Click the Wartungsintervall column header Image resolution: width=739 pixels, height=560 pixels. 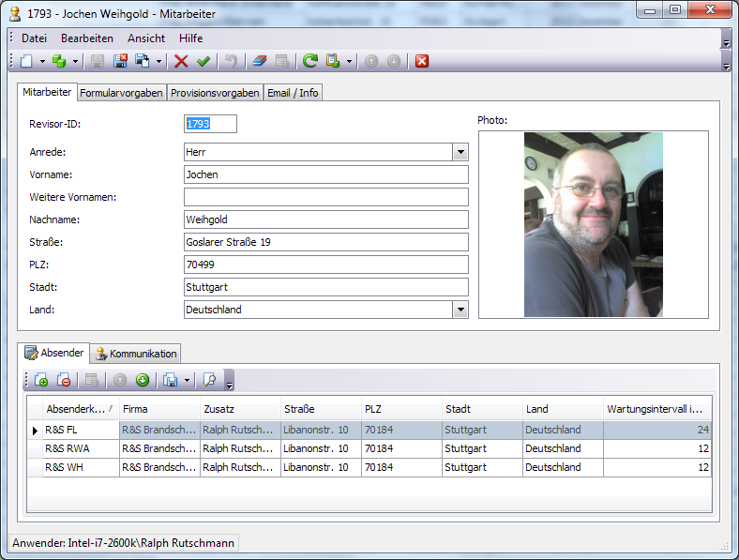[x=657, y=409]
